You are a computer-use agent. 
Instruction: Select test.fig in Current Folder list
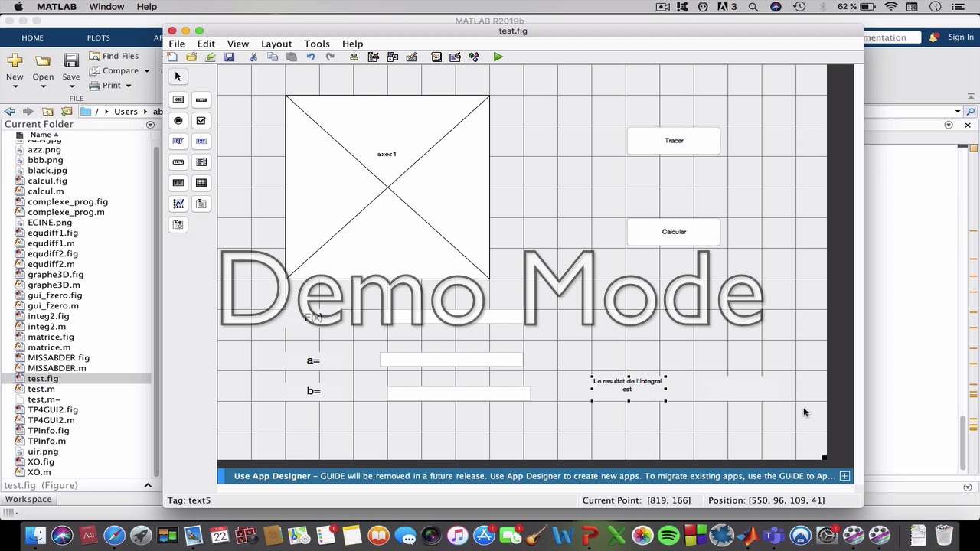coord(42,379)
